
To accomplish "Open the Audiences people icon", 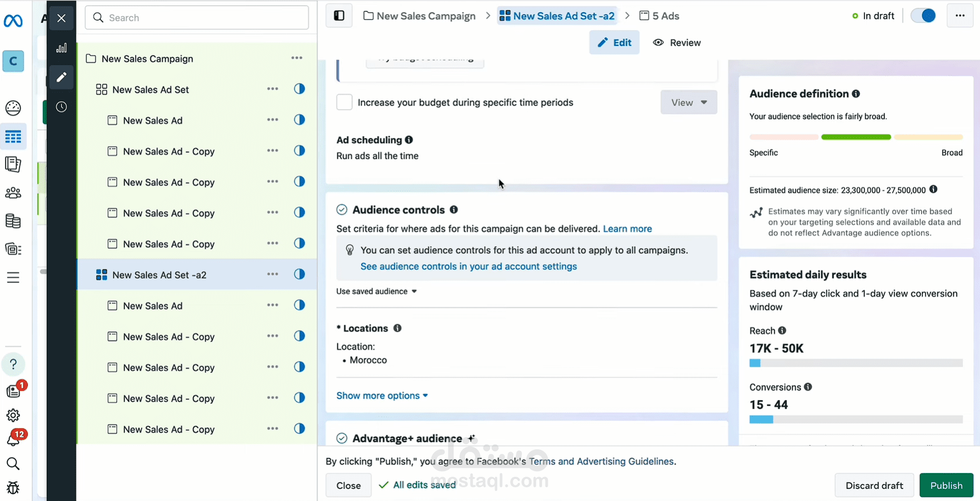I will pyautogui.click(x=13, y=193).
